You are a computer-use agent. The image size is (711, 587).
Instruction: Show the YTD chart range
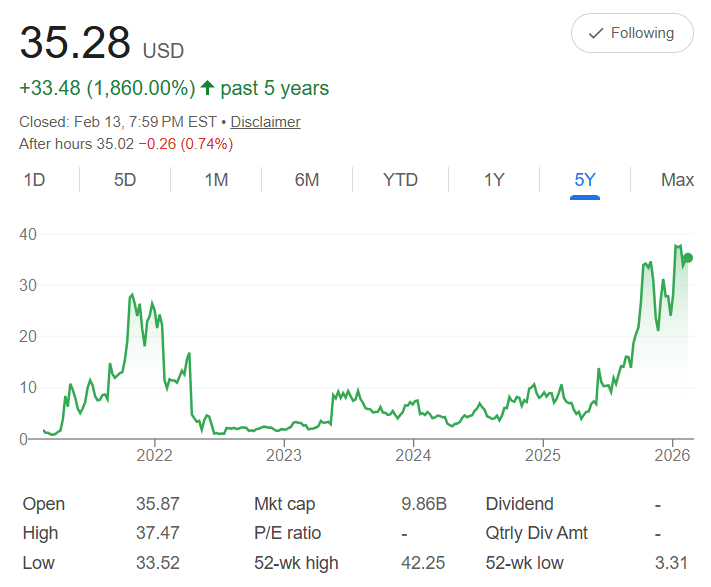(400, 180)
